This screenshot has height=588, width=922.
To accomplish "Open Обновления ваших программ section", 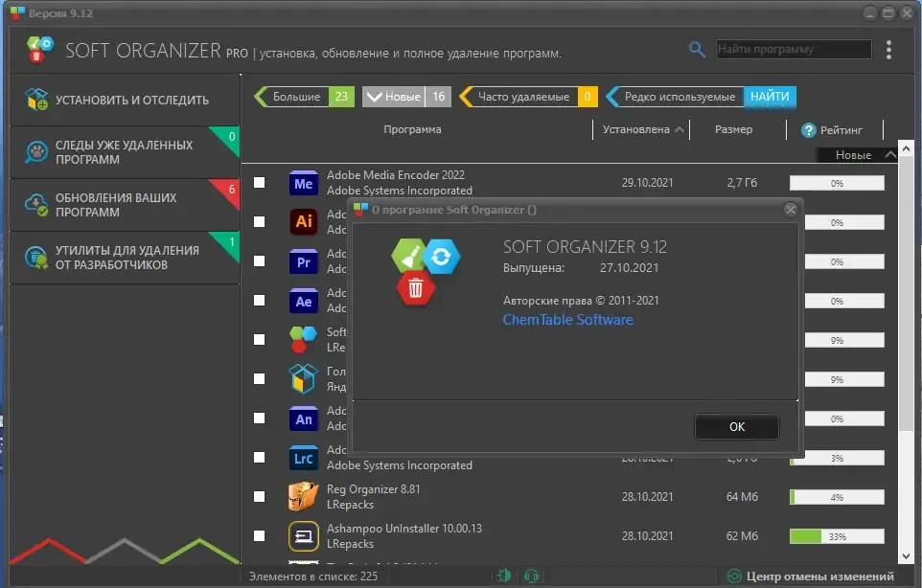I will coord(125,205).
